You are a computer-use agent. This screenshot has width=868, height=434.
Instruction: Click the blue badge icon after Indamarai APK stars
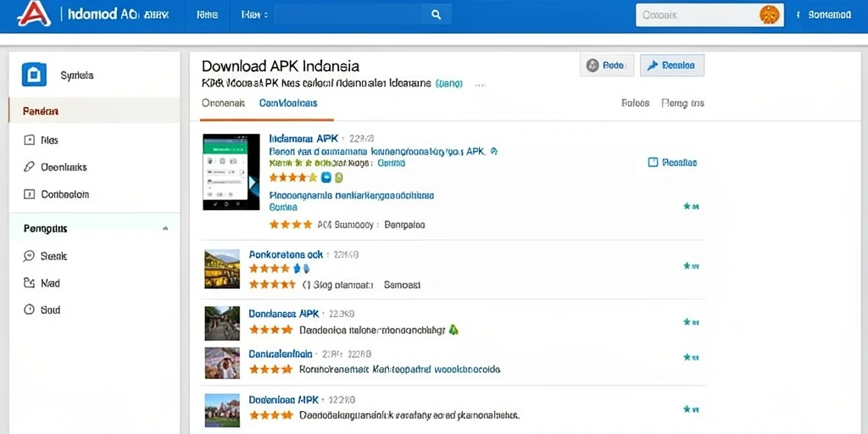point(326,178)
